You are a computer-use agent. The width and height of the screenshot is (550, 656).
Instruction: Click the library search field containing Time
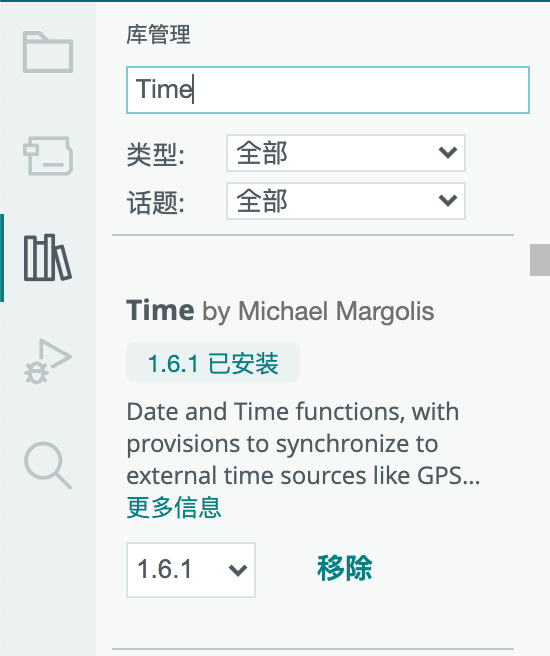coord(328,90)
